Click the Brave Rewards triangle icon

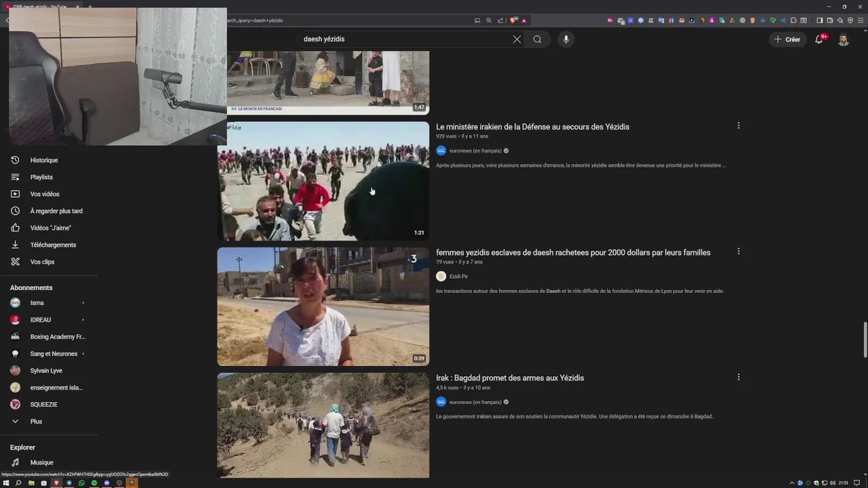coord(524,20)
